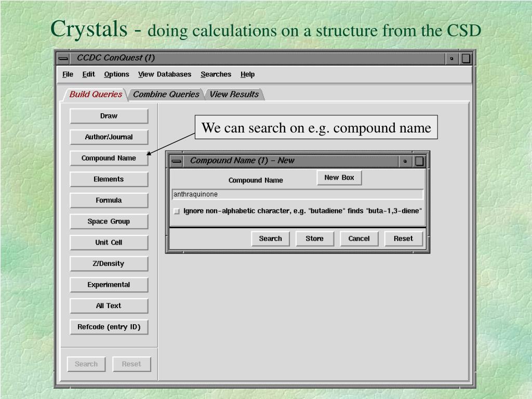Open the View Databases menu
Viewport: 532px width, 399px height.
click(165, 74)
